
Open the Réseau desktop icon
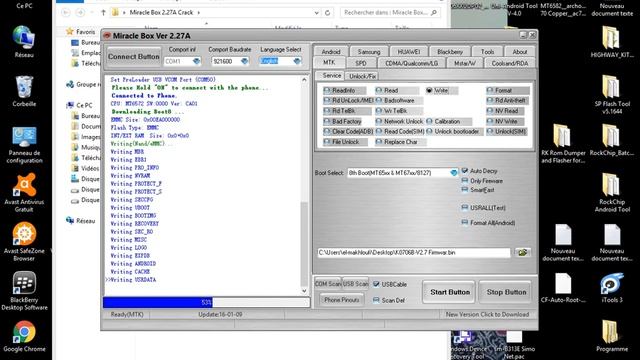click(23, 41)
